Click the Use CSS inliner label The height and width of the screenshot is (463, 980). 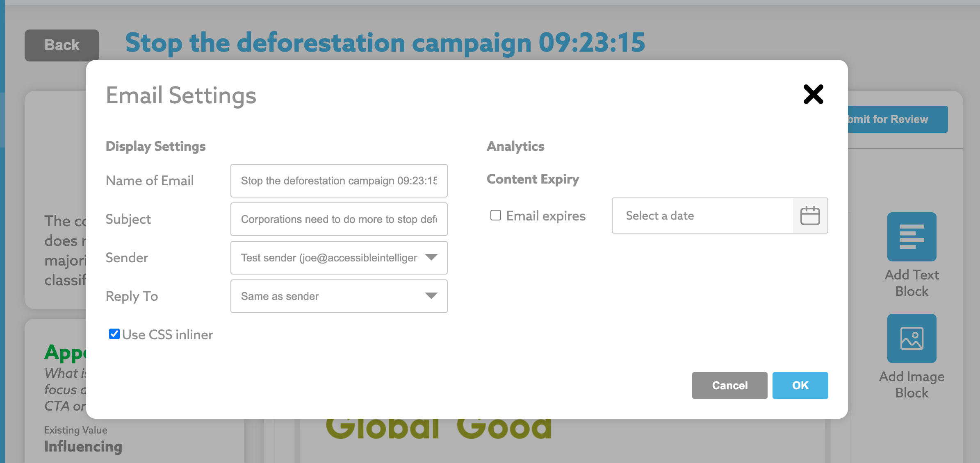click(x=167, y=335)
